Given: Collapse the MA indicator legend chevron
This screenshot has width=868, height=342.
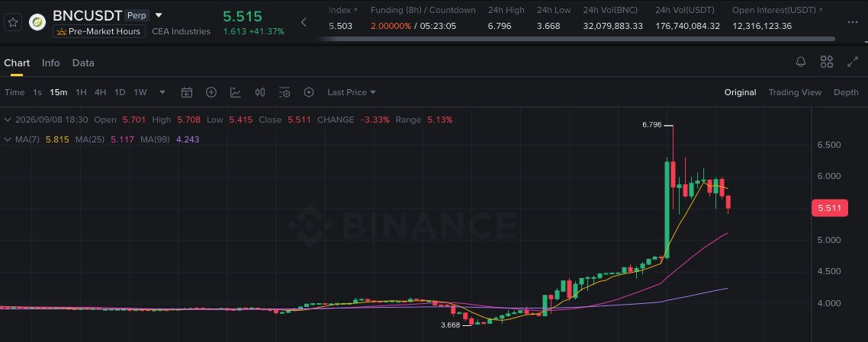Looking at the screenshot, I should click(8, 139).
